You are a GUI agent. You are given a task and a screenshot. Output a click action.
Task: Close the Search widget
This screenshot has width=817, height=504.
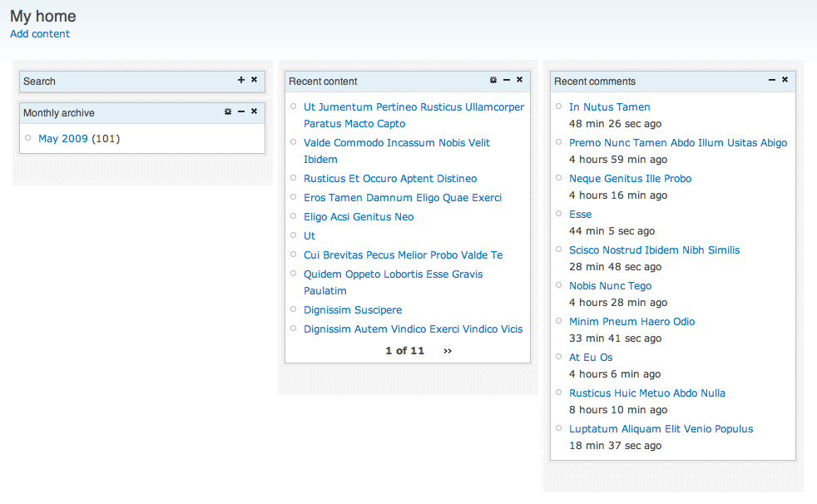coord(255,80)
